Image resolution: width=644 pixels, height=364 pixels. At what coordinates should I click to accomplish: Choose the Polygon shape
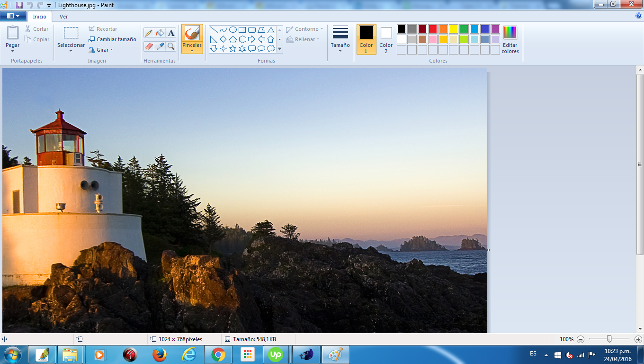click(x=261, y=30)
